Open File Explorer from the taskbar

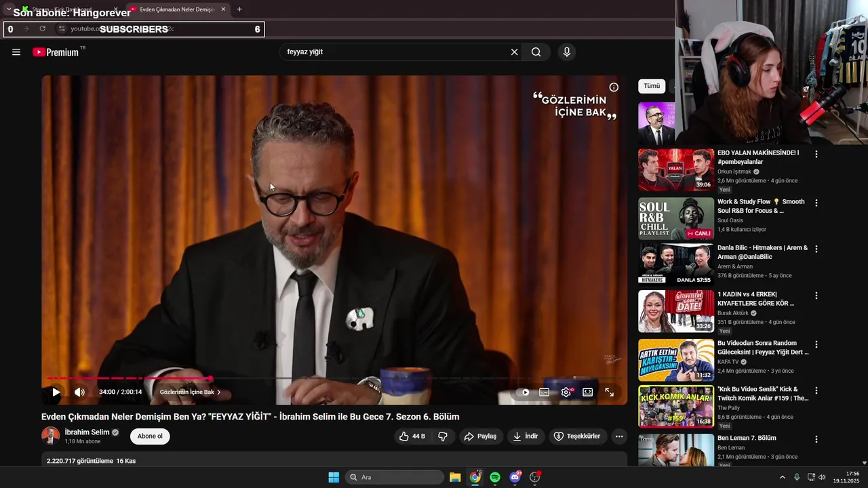click(455, 477)
